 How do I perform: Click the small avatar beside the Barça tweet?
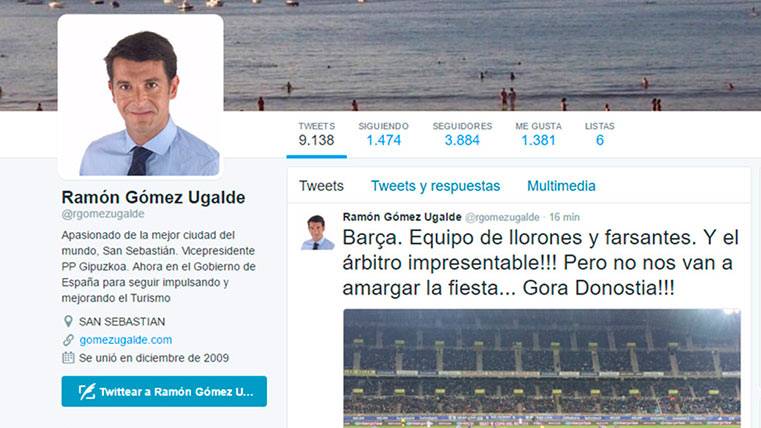[317, 231]
